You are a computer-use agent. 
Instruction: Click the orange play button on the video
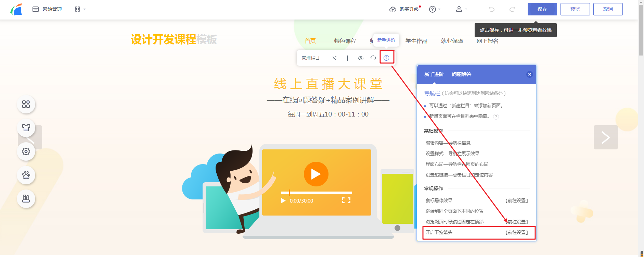pos(316,174)
